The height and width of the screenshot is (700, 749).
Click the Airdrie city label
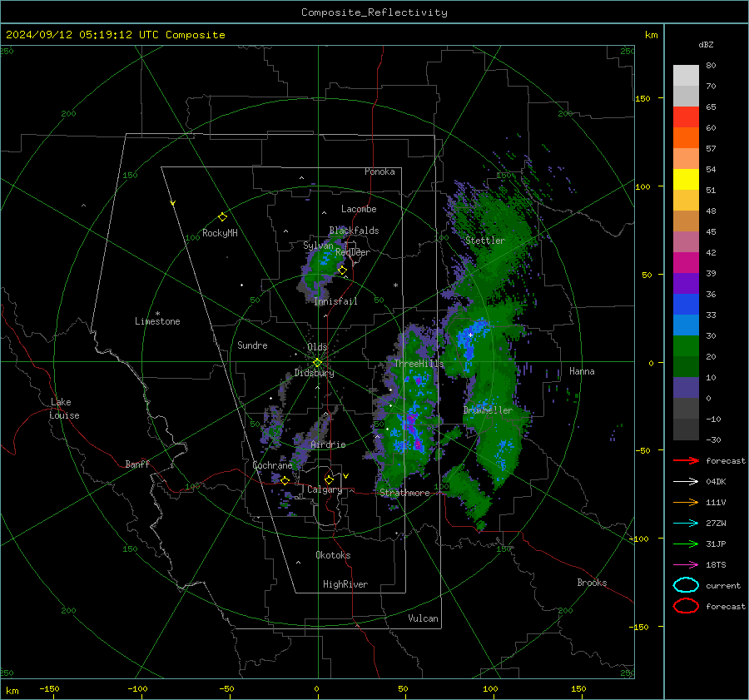328,444
